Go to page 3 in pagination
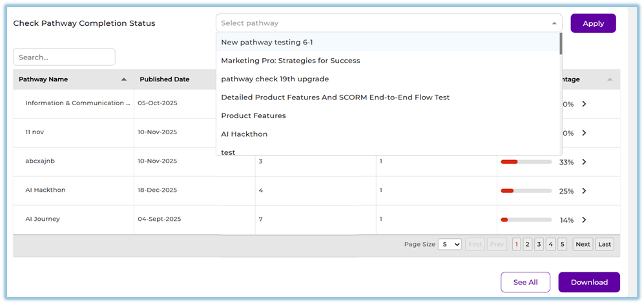The image size is (644, 304). pyautogui.click(x=539, y=245)
